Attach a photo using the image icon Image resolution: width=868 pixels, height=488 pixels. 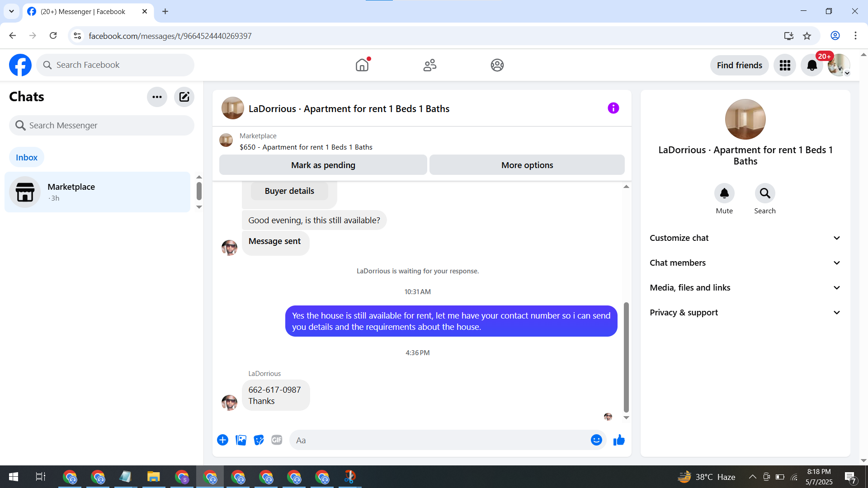point(241,440)
